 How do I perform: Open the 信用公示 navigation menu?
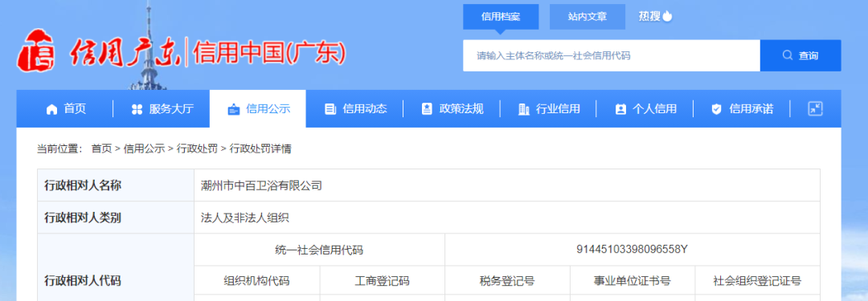click(x=258, y=108)
